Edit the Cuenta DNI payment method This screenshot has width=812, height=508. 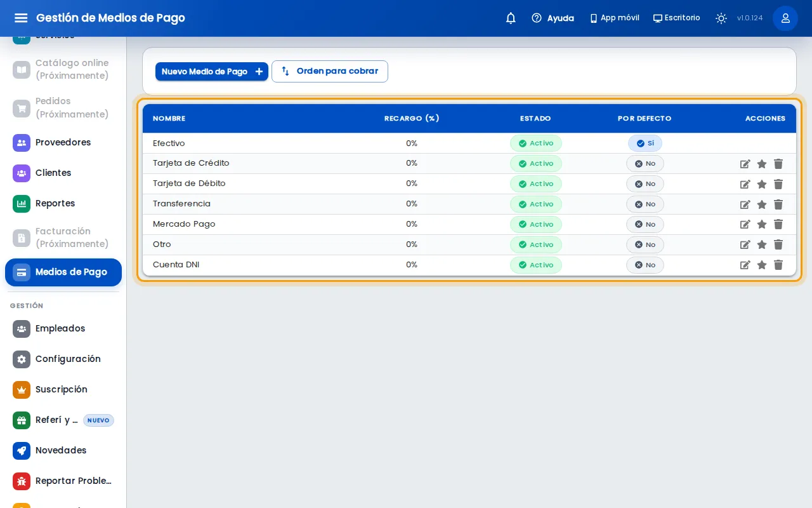coord(745,265)
